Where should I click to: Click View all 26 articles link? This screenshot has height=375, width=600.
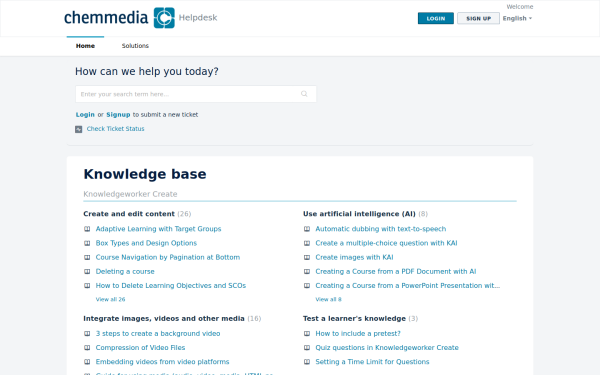110,299
